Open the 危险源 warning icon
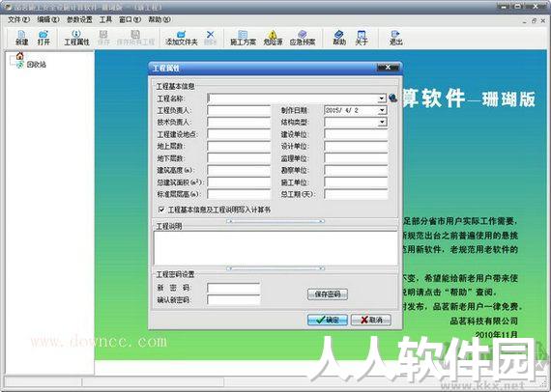This screenshot has width=551, height=392. tap(273, 38)
